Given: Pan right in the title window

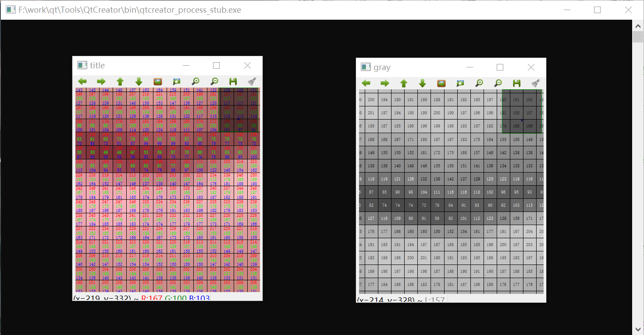Looking at the screenshot, I should click(101, 81).
